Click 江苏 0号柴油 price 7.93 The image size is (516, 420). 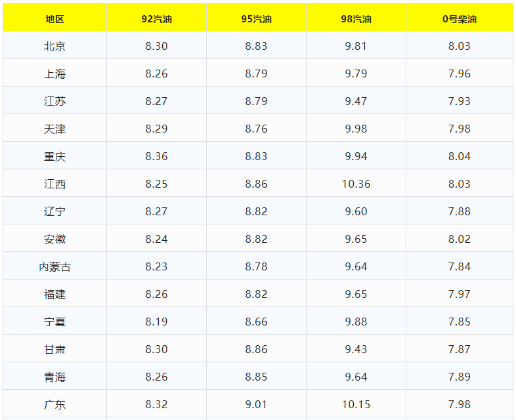click(460, 101)
